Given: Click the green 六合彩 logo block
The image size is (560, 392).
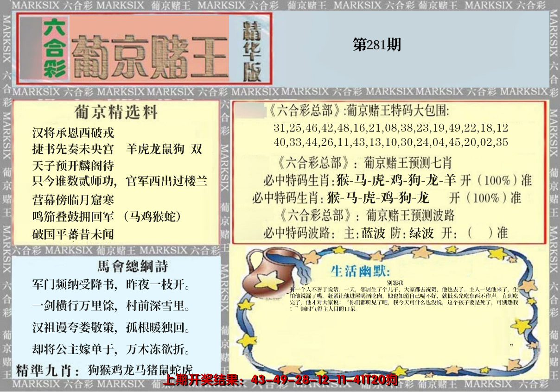Looking at the screenshot, I should (x=55, y=49).
